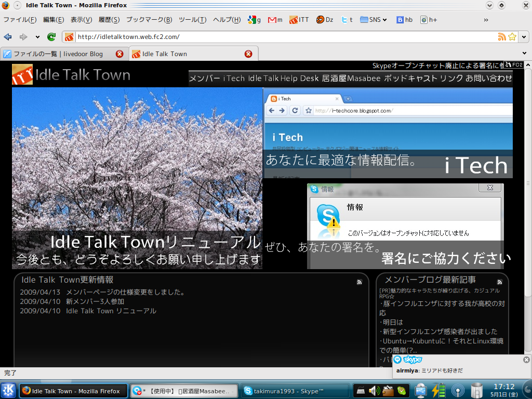Open 豚インフルエンザ blog article link
The width and height of the screenshot is (532, 399).
coord(442,308)
